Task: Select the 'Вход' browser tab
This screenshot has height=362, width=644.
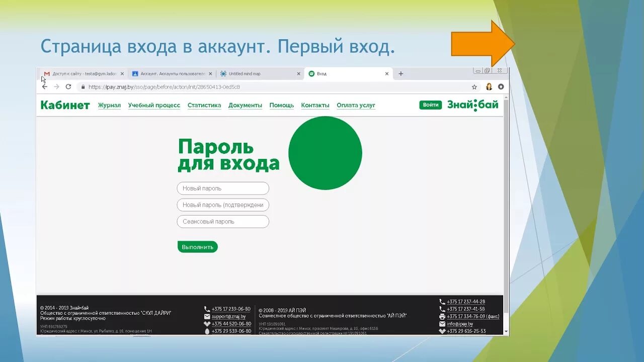Action: (x=348, y=73)
